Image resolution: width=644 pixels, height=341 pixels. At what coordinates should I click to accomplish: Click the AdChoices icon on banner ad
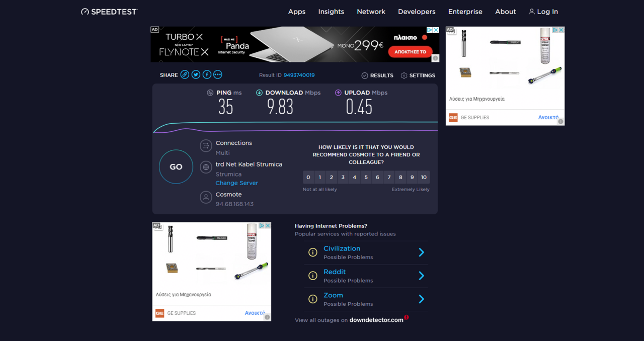pos(430,30)
